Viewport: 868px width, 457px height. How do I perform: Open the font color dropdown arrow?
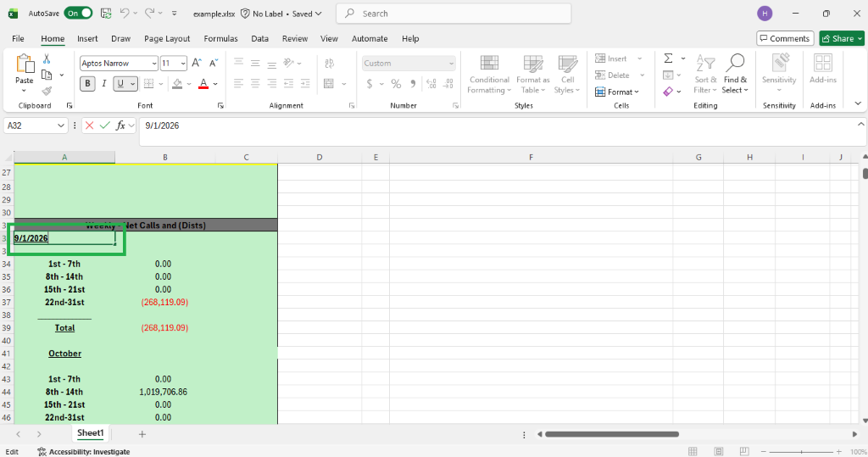point(216,84)
